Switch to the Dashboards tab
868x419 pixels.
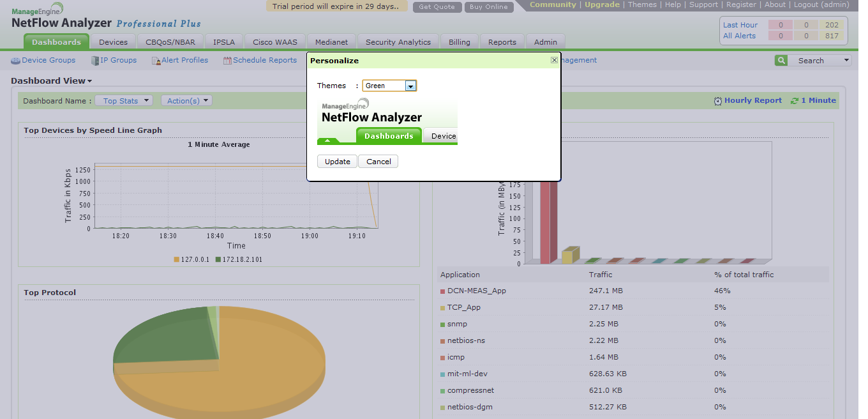[x=57, y=42]
